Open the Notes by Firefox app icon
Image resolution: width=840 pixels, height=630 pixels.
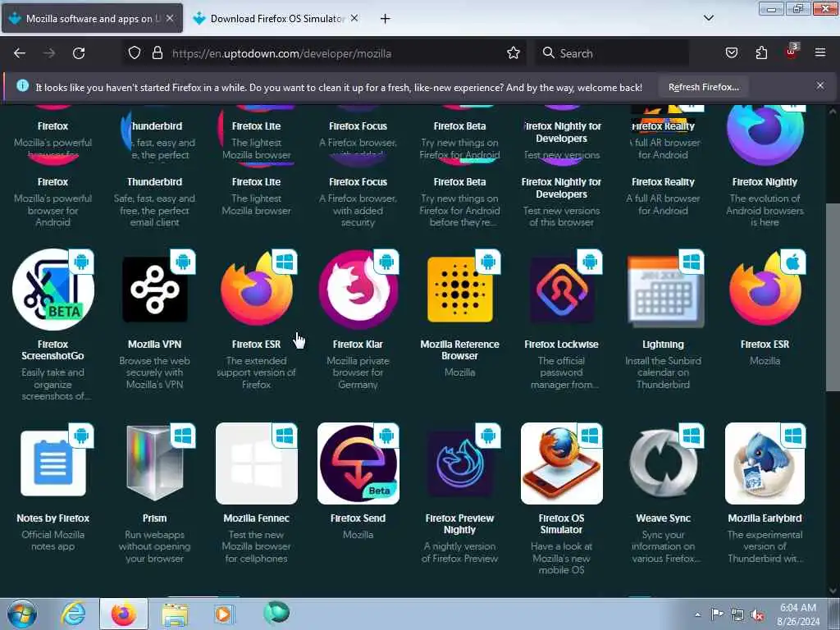click(53, 463)
